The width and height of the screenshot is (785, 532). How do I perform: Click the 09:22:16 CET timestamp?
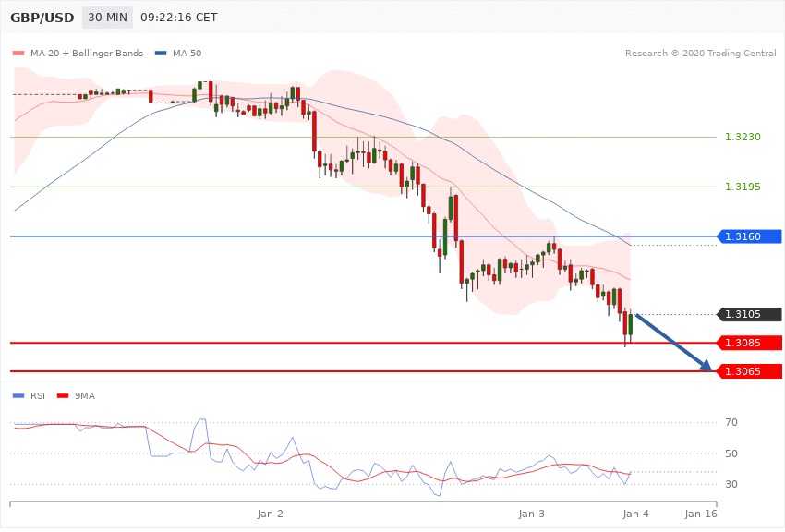tap(179, 18)
